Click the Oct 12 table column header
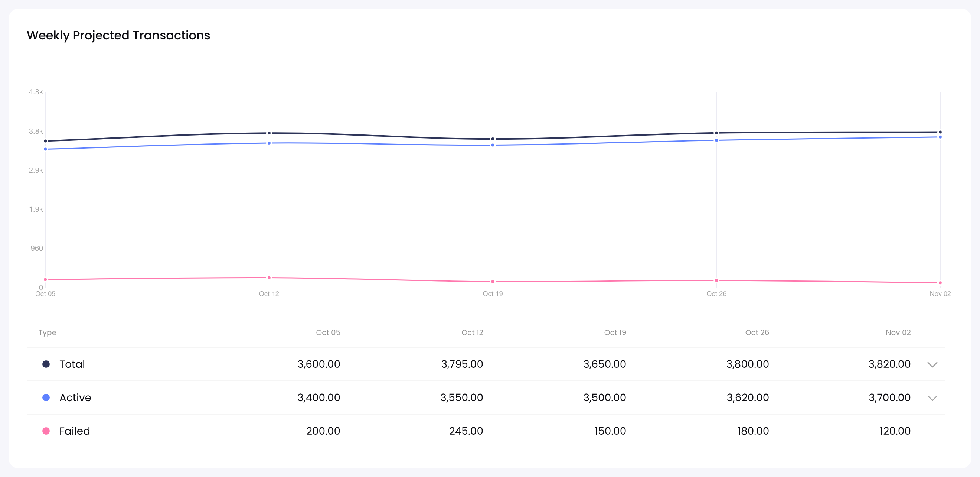 472,332
